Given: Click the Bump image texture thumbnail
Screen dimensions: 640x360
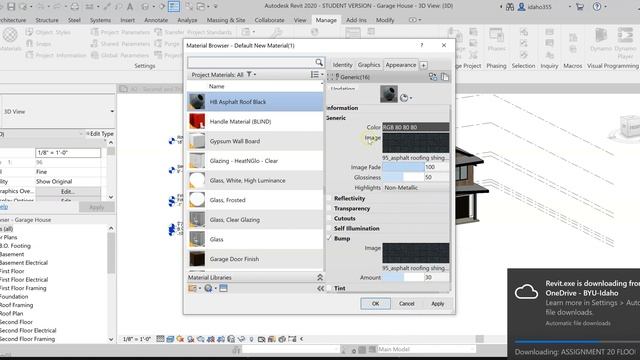Looking at the screenshot, I should click(416, 253).
